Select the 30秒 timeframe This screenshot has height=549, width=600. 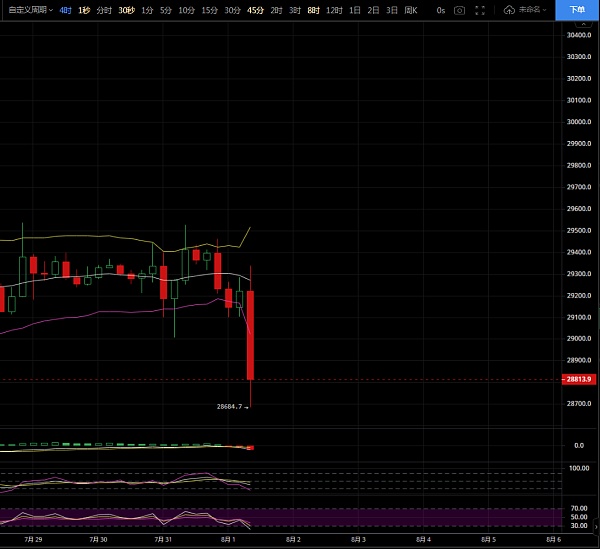[126, 10]
